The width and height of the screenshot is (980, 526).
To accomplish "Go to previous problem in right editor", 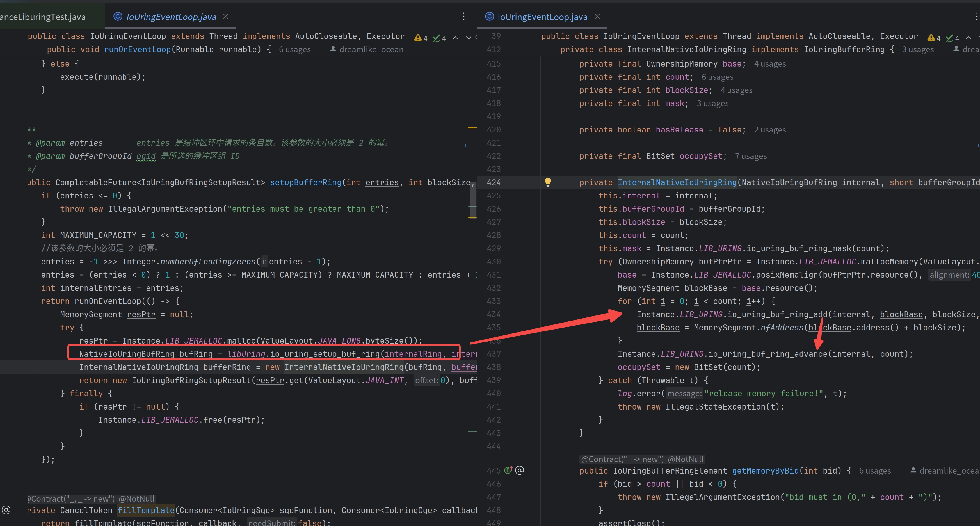I will tap(968, 38).
